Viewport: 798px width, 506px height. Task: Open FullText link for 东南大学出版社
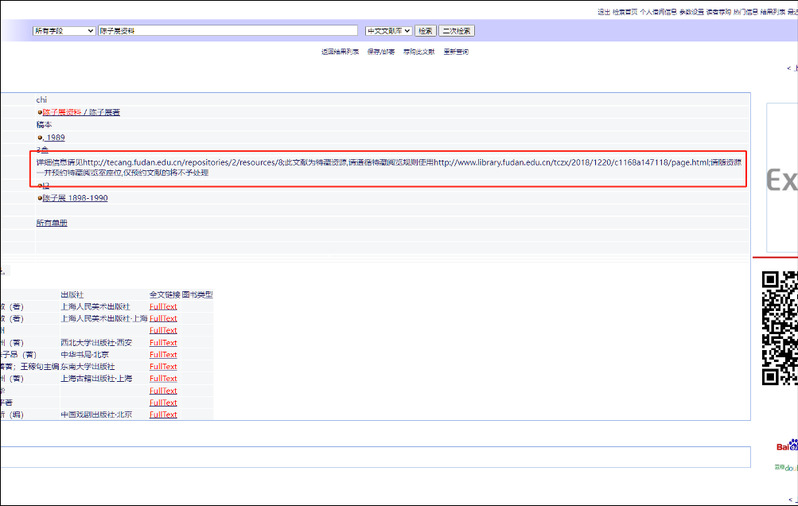163,366
